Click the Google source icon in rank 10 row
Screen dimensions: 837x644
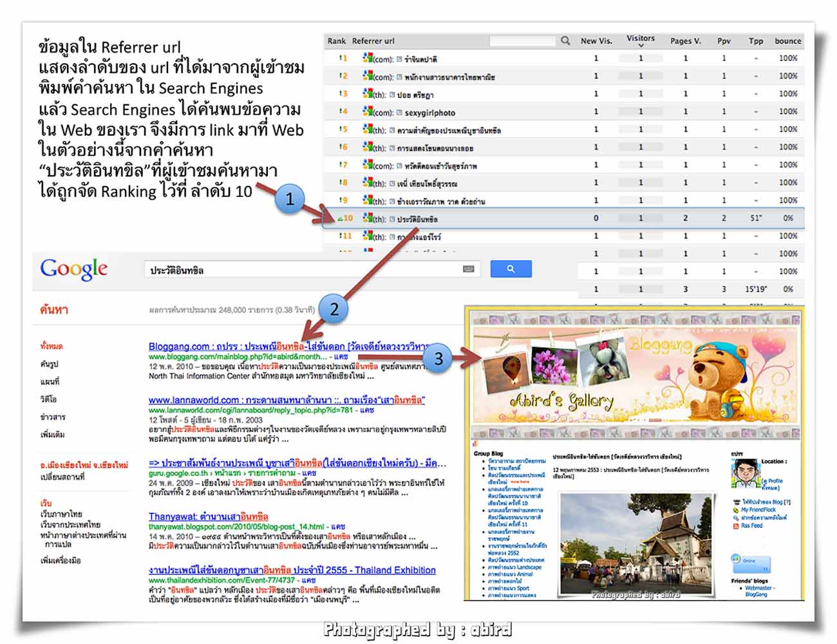368,218
